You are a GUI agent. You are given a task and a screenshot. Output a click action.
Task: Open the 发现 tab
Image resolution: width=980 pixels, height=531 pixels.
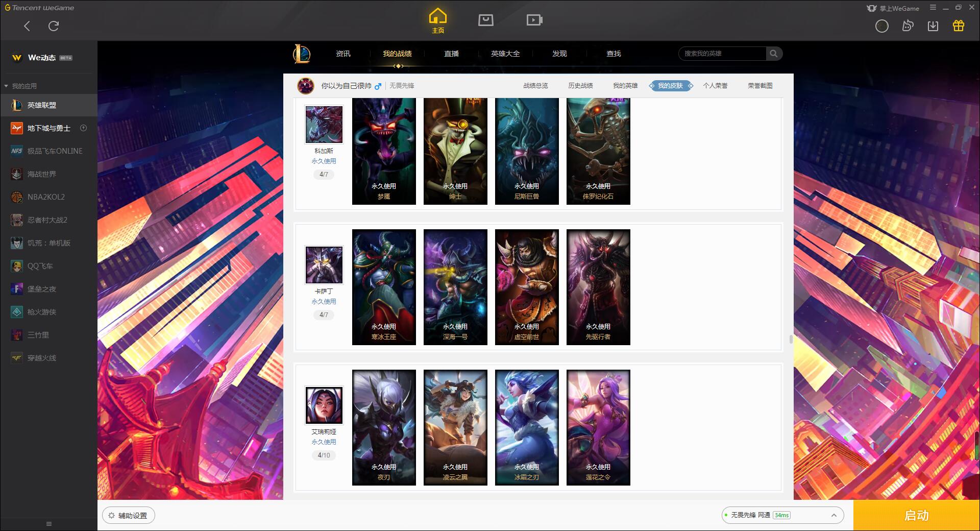[x=559, y=54]
